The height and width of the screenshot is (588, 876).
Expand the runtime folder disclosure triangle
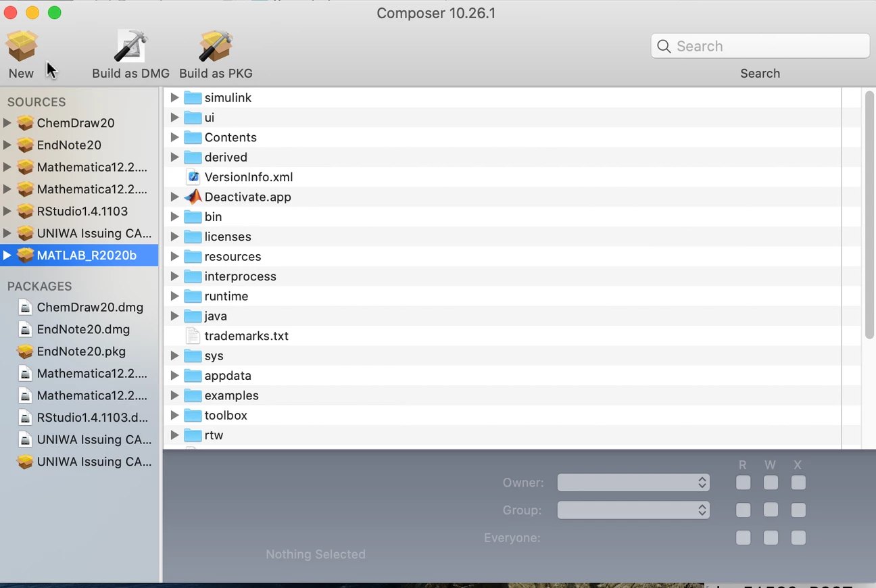(x=174, y=296)
